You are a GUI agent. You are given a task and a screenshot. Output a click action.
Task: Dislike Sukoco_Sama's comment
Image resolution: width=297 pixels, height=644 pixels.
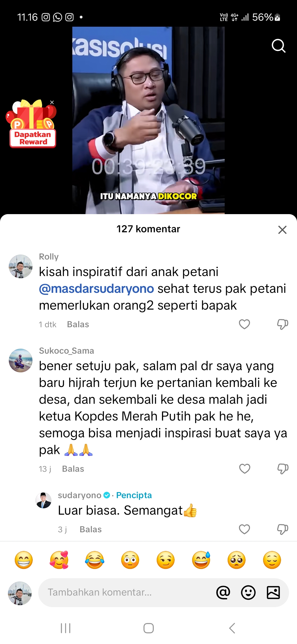283,468
